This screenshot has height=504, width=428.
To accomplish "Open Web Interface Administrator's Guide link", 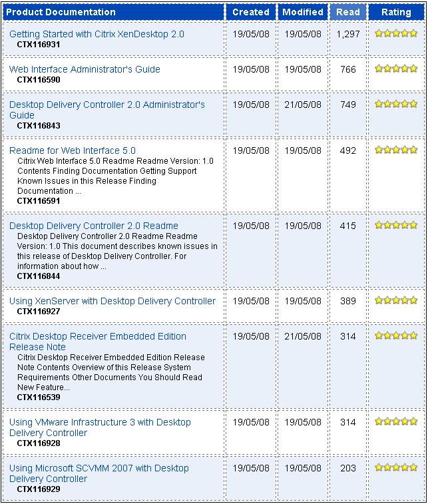I will point(85,69).
